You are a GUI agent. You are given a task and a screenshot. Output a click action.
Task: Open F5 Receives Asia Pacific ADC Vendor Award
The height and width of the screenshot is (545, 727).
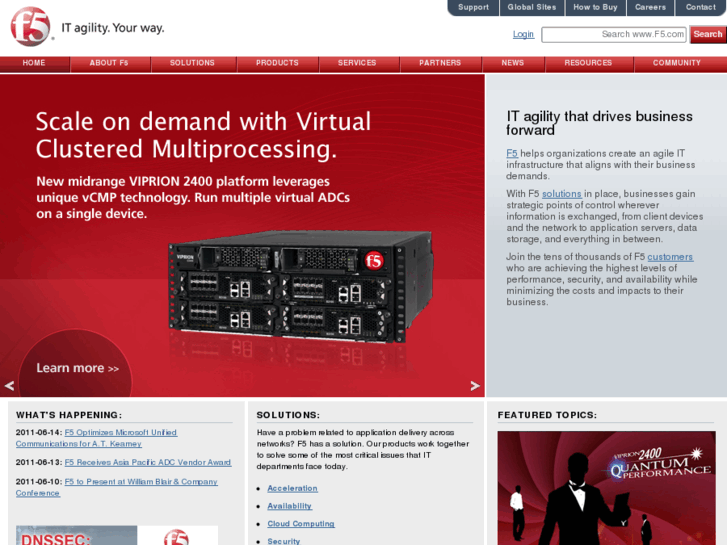click(x=148, y=462)
